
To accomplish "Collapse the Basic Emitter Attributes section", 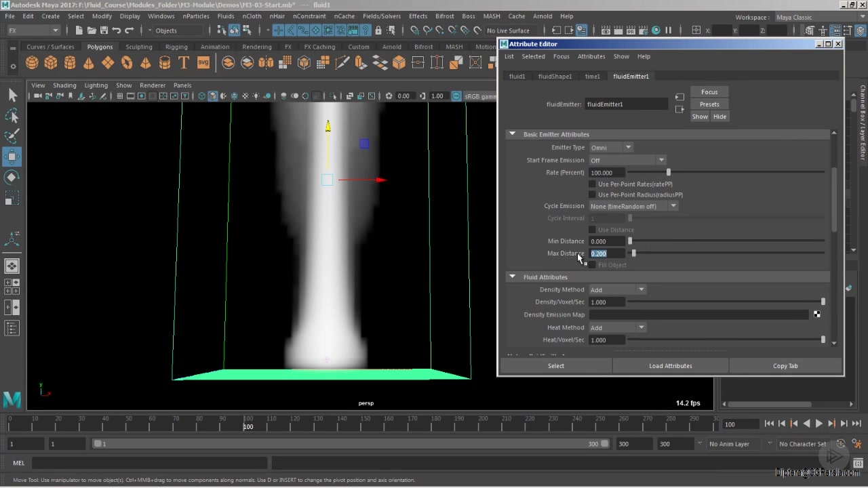I will 513,134.
